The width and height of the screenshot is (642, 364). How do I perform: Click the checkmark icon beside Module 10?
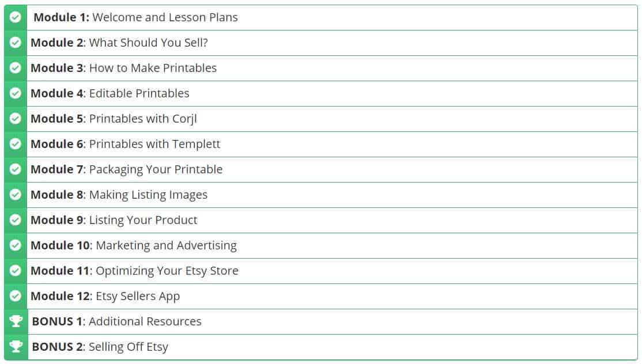15,245
